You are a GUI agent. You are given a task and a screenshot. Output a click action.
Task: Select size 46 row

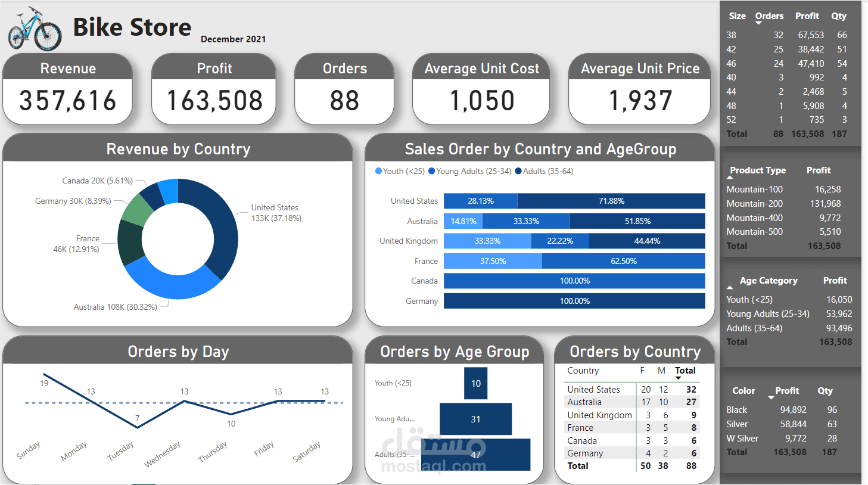787,64
